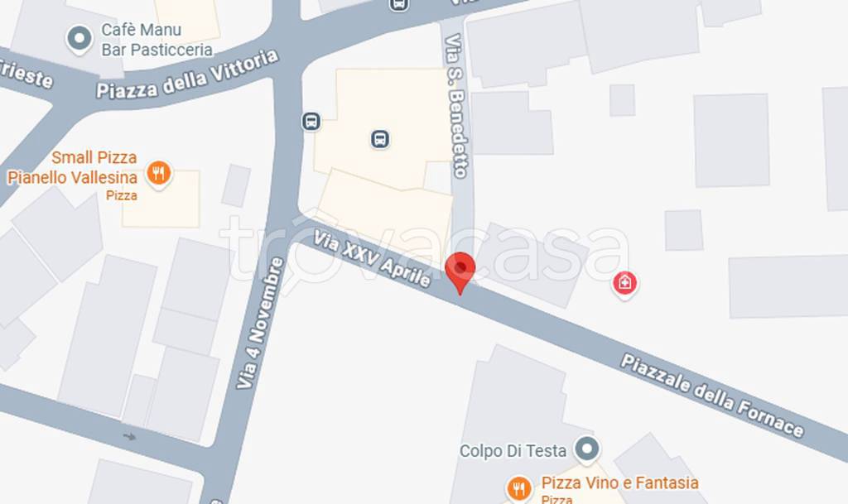Image resolution: width=848 pixels, height=504 pixels.
Task: Click the pharmacy medical cross icon
Action: pyautogui.click(x=624, y=283)
